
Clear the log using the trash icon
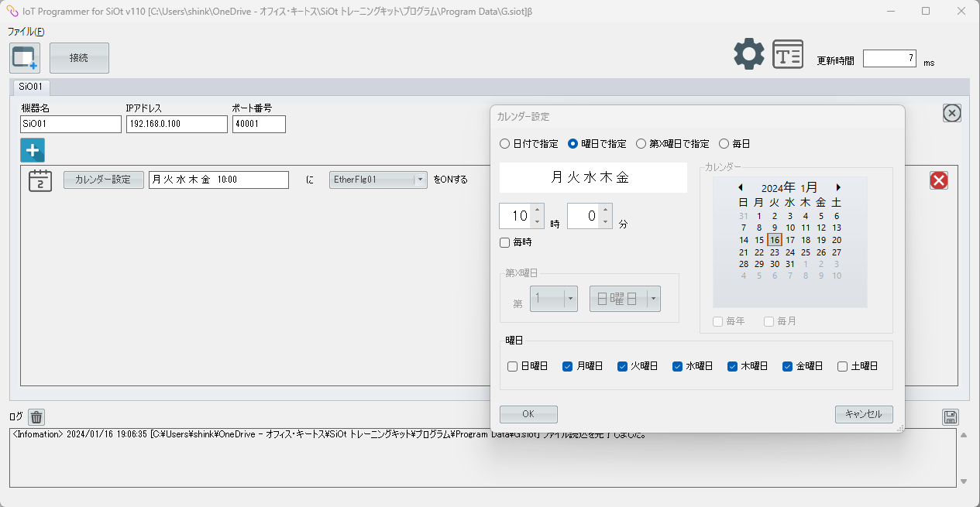36,417
